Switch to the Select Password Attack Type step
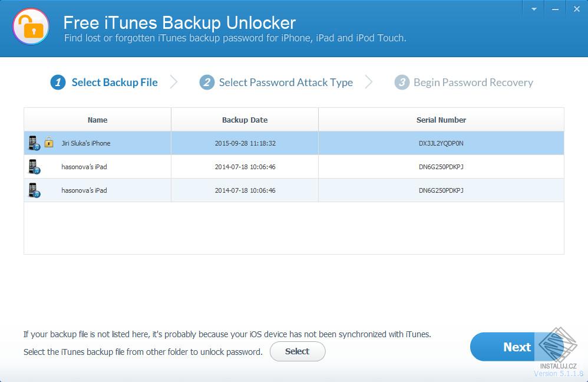 tap(285, 82)
